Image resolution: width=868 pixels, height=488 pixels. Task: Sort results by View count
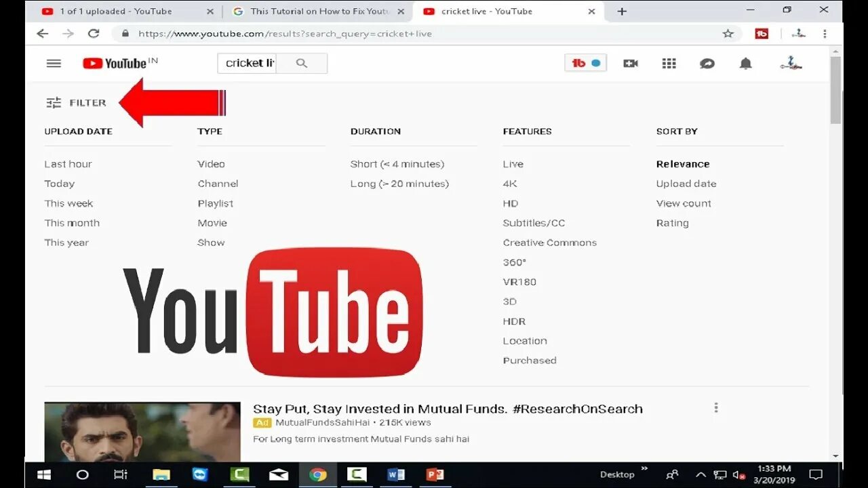(x=684, y=203)
